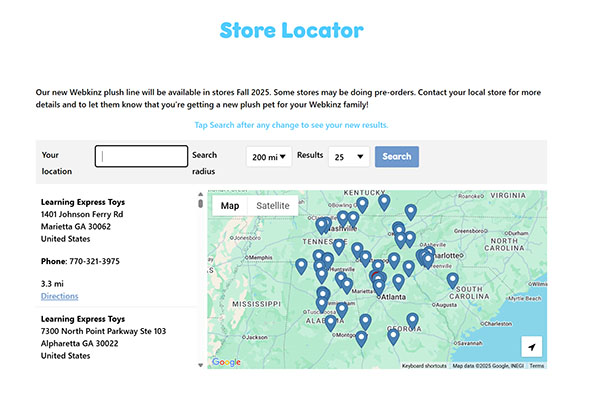Click the phone number 770-321-3975
The height and width of the screenshot is (397, 600).
coord(94,261)
